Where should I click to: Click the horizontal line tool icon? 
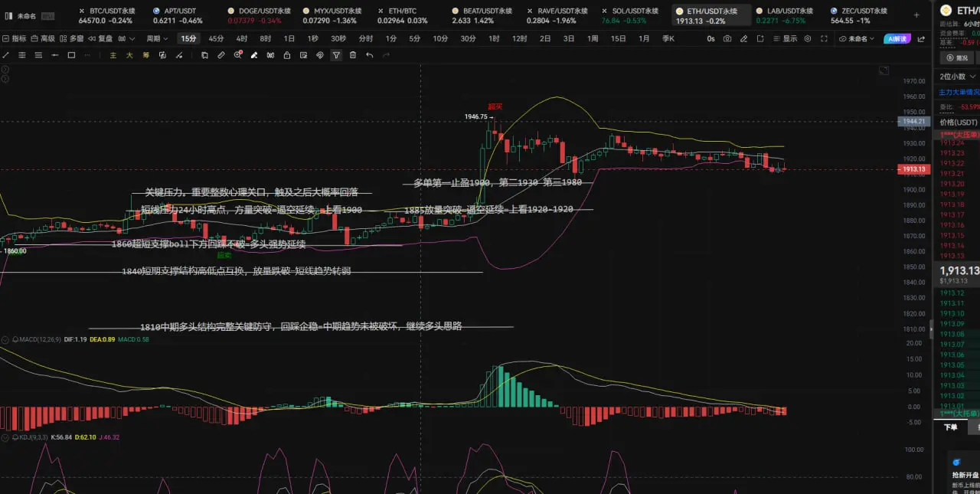pos(55,55)
